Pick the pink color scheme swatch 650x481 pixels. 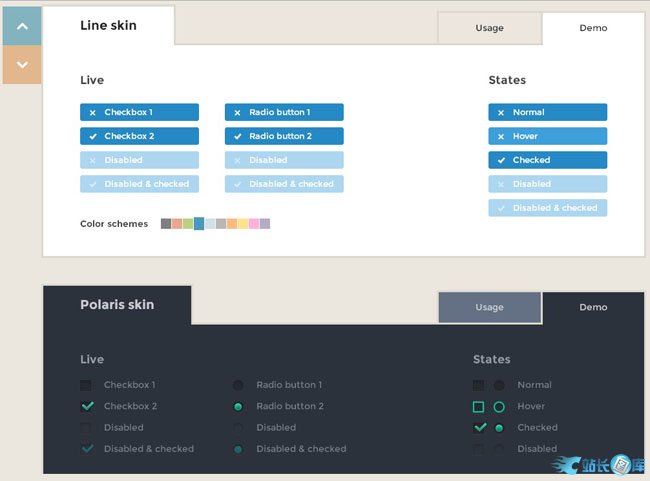tap(254, 224)
